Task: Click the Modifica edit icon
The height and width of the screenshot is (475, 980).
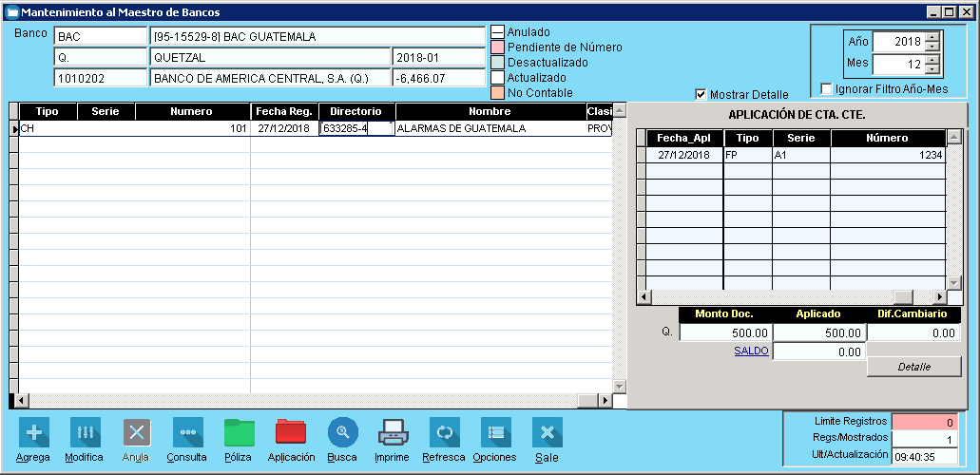Action: (85, 433)
